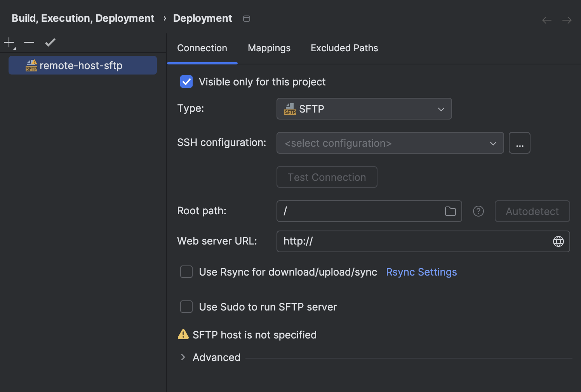Image resolution: width=581 pixels, height=392 pixels.
Task: Remove the remote-host-sftp server
Action: point(29,42)
